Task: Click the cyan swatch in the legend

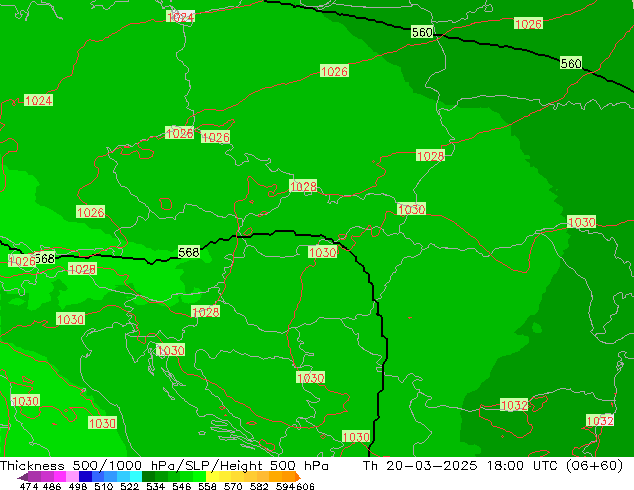Action: (136, 477)
